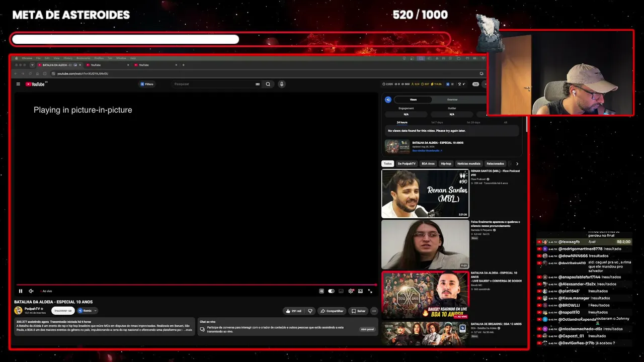644x362 pixels.
Task: Select the Relacionados filter chip
Action: click(495, 163)
